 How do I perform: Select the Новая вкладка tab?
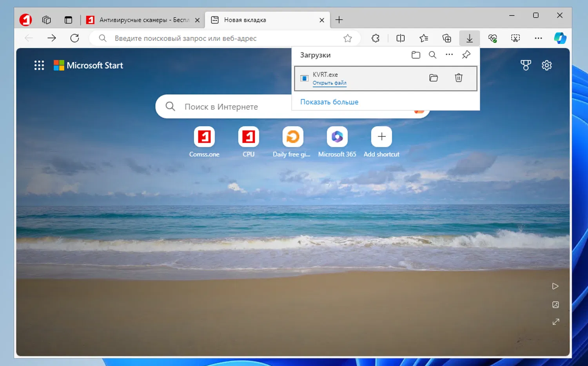click(x=267, y=20)
